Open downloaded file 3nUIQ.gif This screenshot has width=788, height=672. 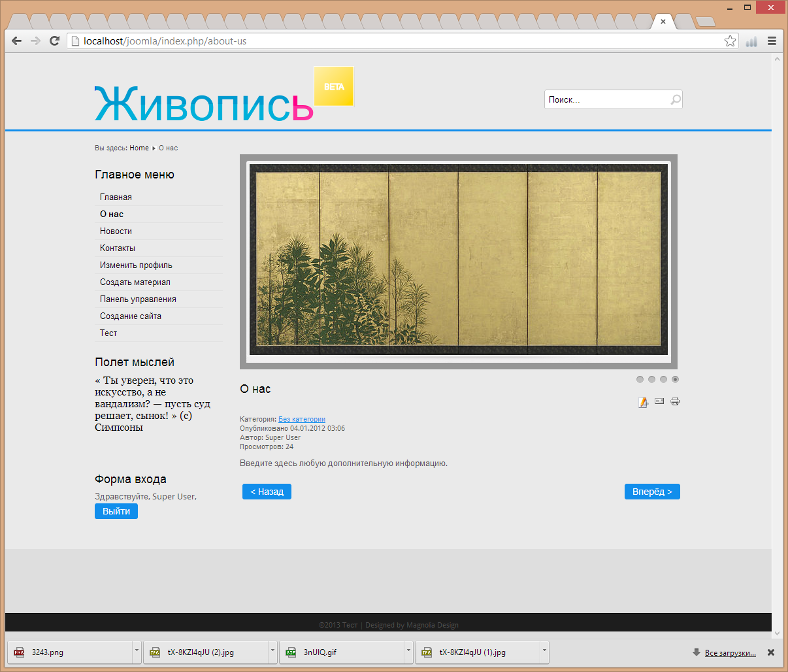point(342,652)
